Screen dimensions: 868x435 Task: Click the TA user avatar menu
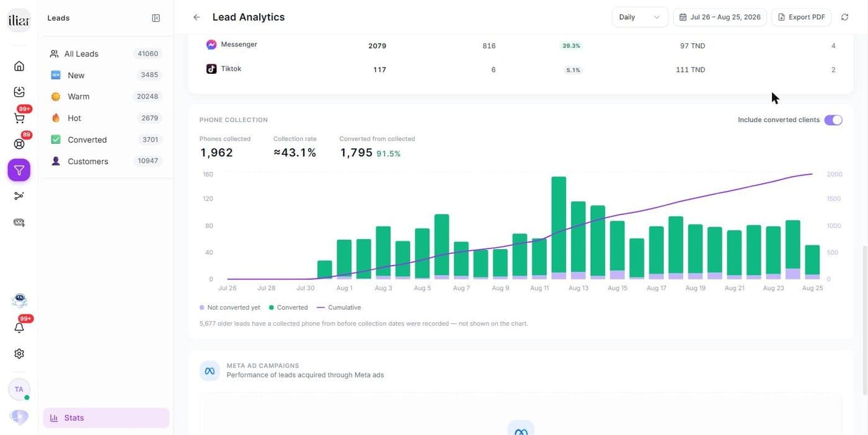19,390
